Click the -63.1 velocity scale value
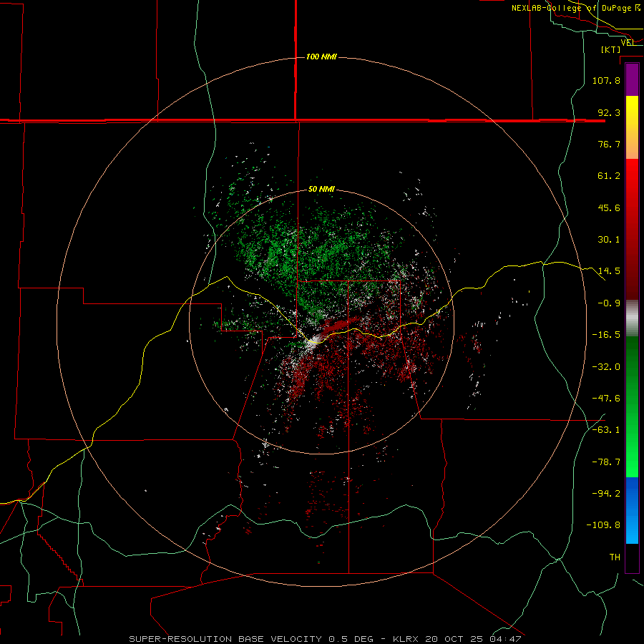The height and width of the screenshot is (644, 644). pyautogui.click(x=606, y=430)
